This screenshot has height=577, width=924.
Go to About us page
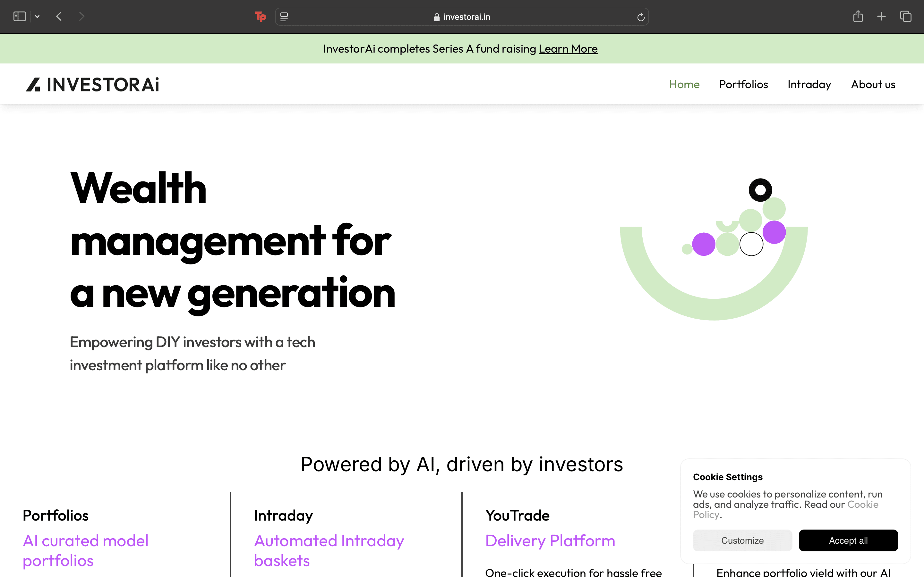(873, 84)
